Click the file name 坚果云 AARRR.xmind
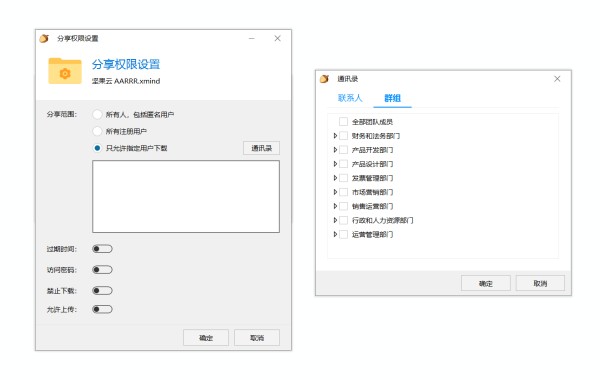This screenshot has width=600, height=380. click(x=126, y=81)
